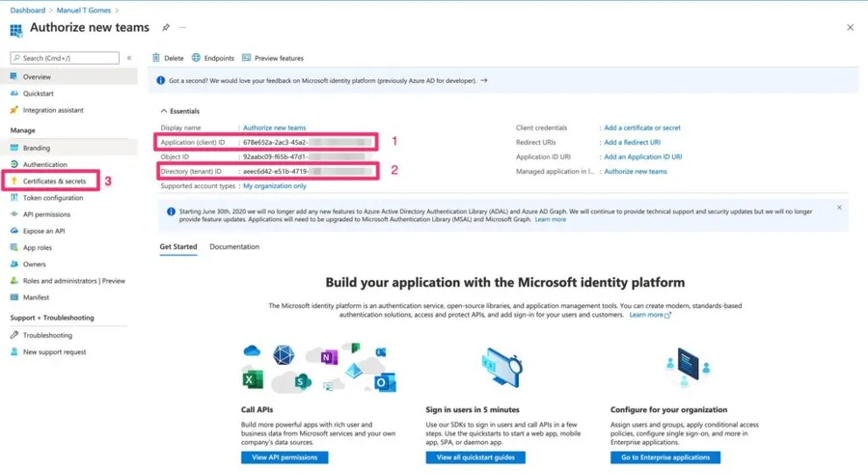Collapse the sidebar with double chevron
Screen dimensions: 868x474
pyautogui.click(x=129, y=58)
